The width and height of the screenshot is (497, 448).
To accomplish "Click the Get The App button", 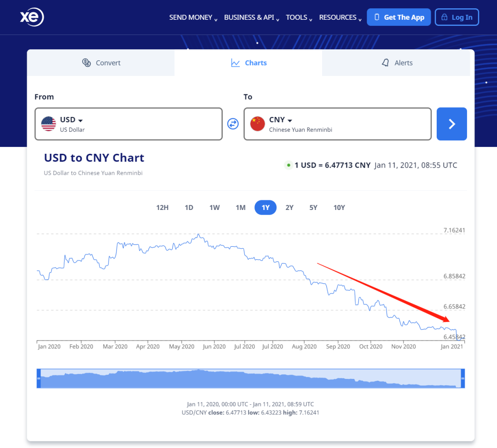I will (x=399, y=17).
